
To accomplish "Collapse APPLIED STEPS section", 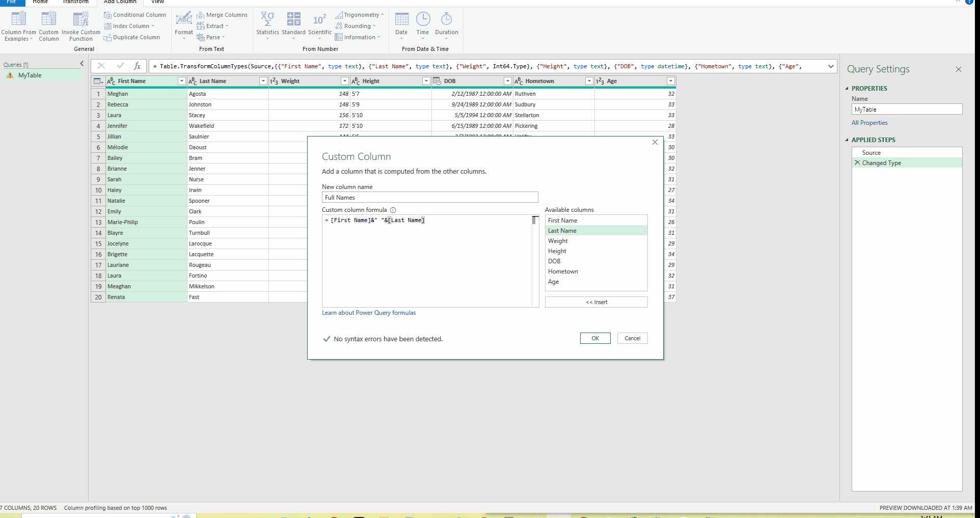I will [x=847, y=140].
